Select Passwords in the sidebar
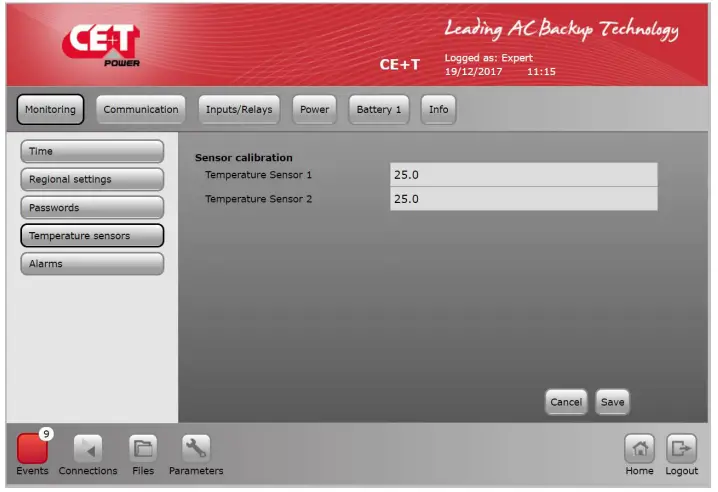 tap(92, 208)
